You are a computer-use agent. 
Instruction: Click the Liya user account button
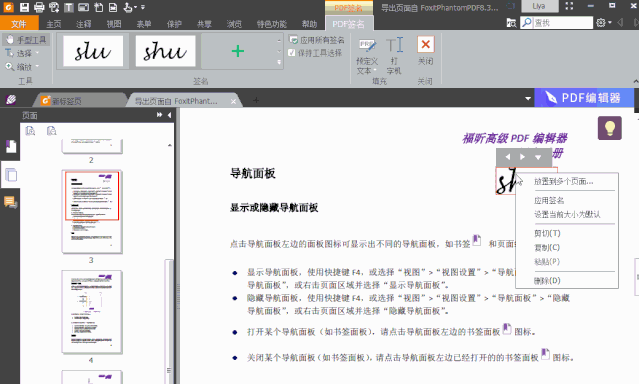click(x=539, y=7)
